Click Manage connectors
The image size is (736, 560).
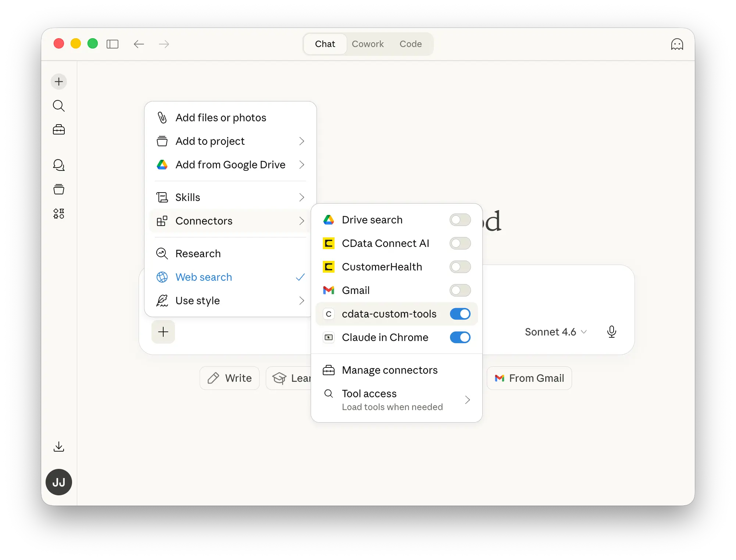pyautogui.click(x=389, y=370)
